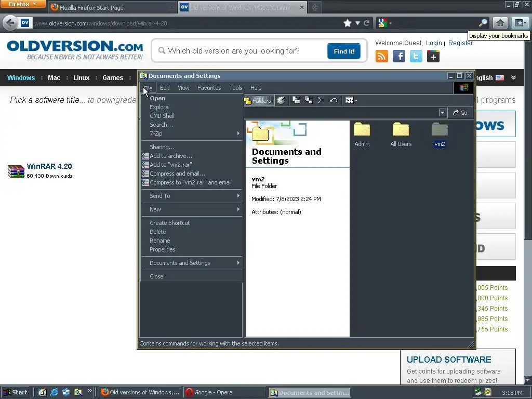Open a new Firefox tab
The image size is (532, 399).
pos(314,7)
